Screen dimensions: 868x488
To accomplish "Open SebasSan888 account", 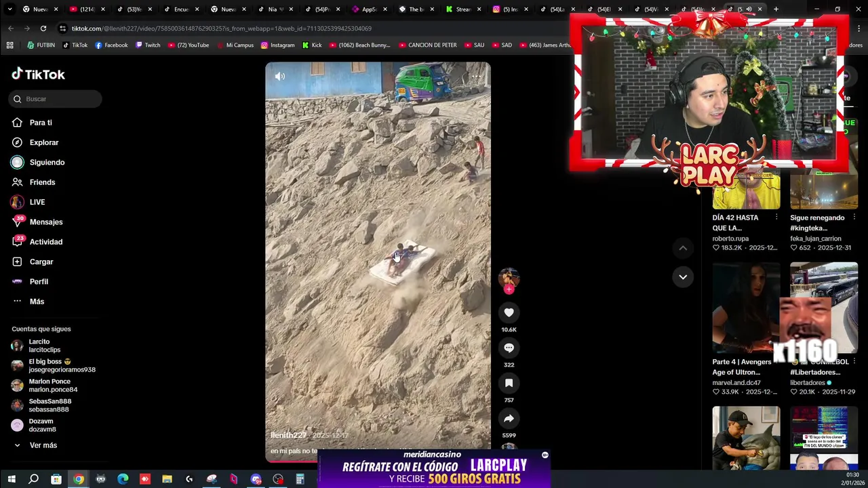I will point(50,405).
